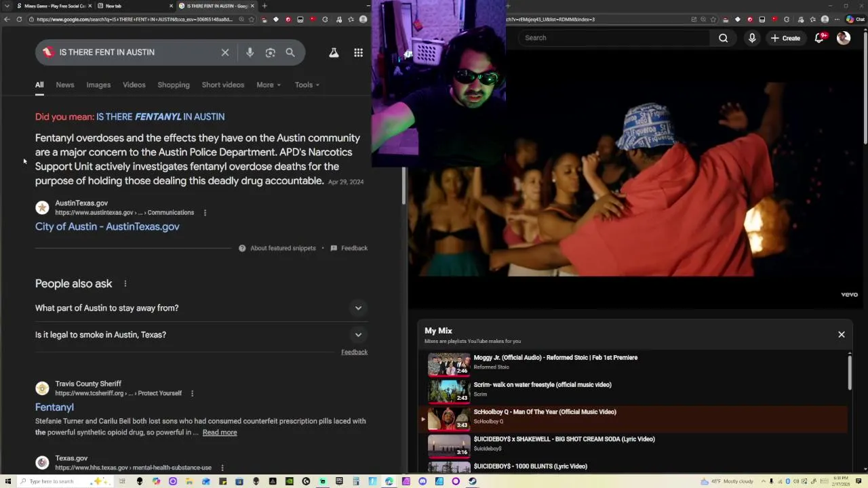This screenshot has width=868, height=488.
Task: Switch to the Videos tab
Action: click(134, 85)
